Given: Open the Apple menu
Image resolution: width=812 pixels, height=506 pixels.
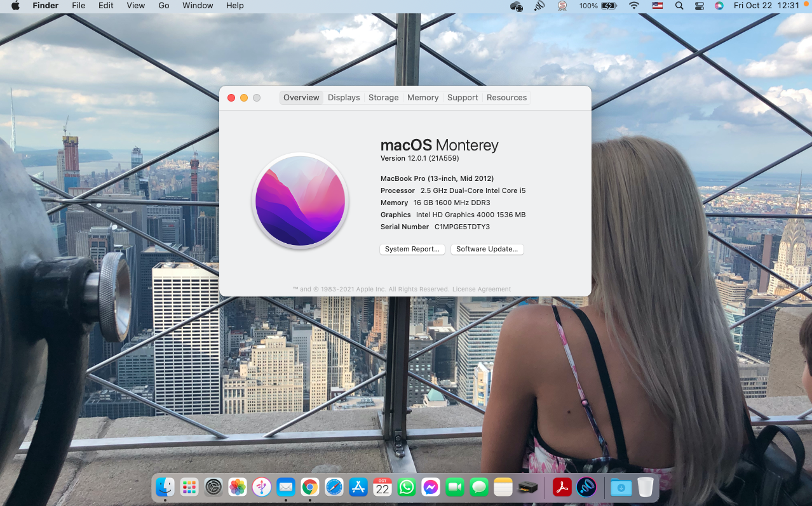Looking at the screenshot, I should tap(15, 6).
